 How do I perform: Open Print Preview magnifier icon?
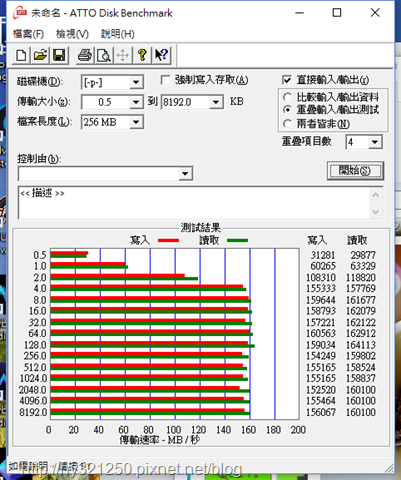104,55
